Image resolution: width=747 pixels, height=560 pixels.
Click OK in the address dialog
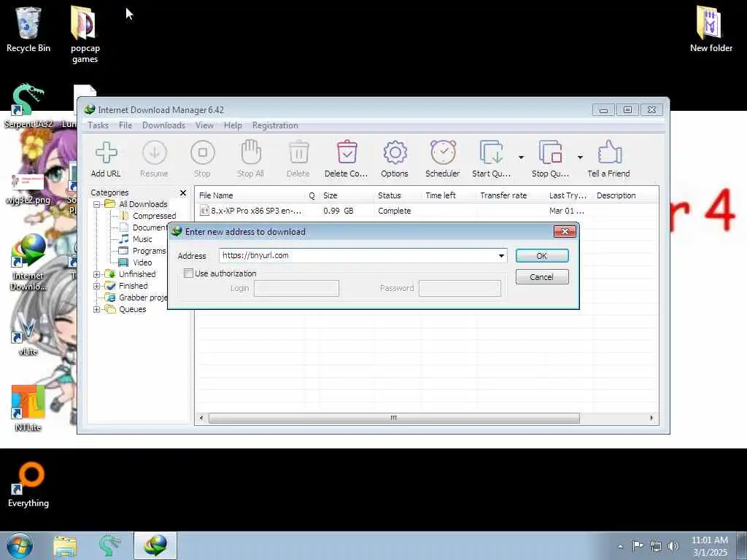(x=542, y=256)
